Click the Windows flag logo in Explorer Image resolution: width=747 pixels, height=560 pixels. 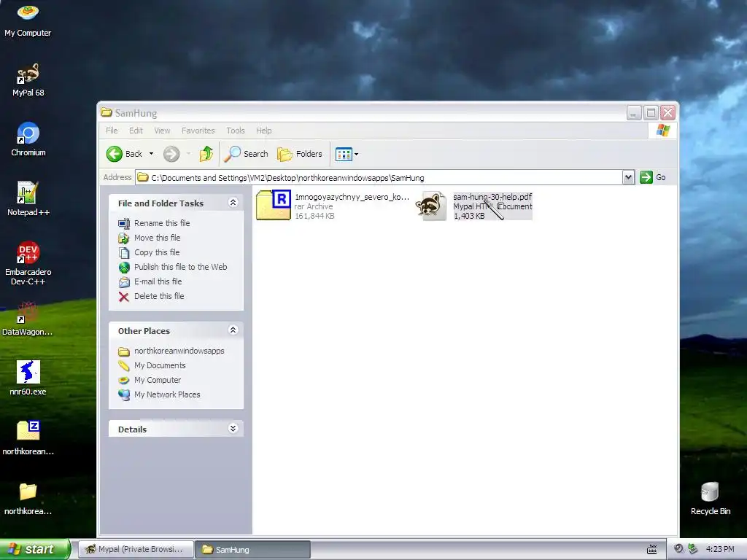663,131
